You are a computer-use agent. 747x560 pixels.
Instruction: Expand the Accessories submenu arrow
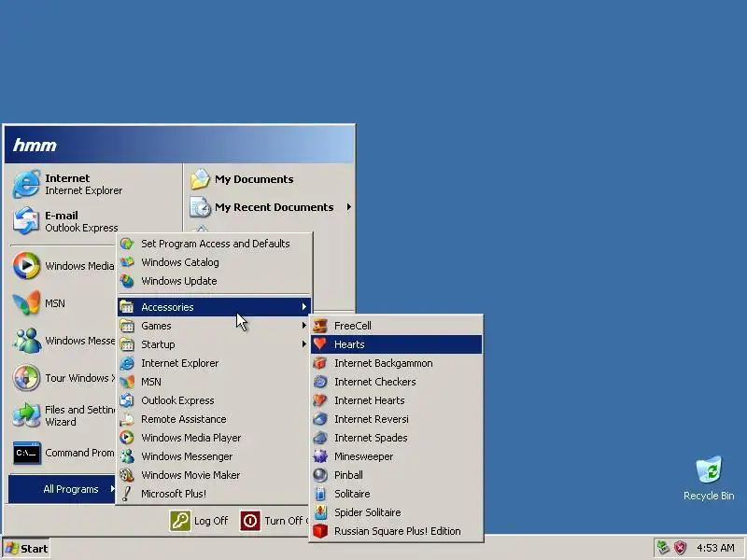304,307
